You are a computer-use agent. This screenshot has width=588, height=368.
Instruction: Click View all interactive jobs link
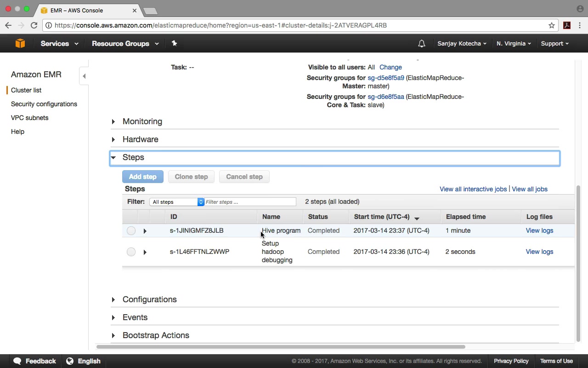pos(473,189)
